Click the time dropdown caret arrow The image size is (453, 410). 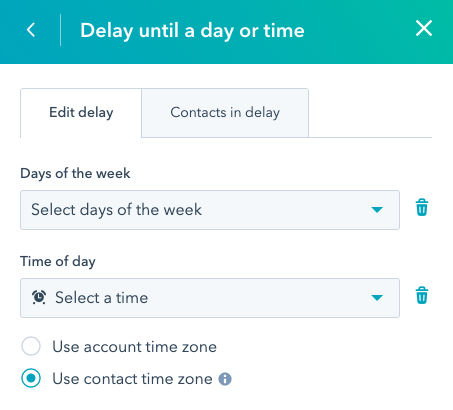(377, 298)
